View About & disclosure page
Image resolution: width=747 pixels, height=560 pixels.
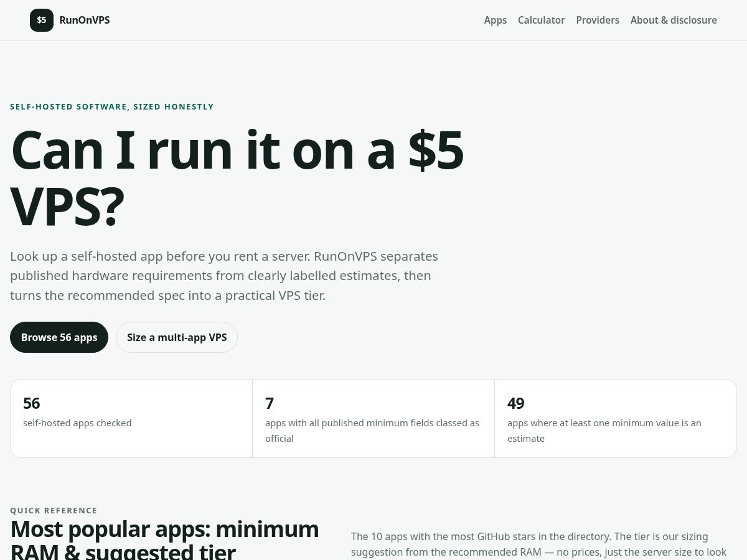pyautogui.click(x=674, y=20)
